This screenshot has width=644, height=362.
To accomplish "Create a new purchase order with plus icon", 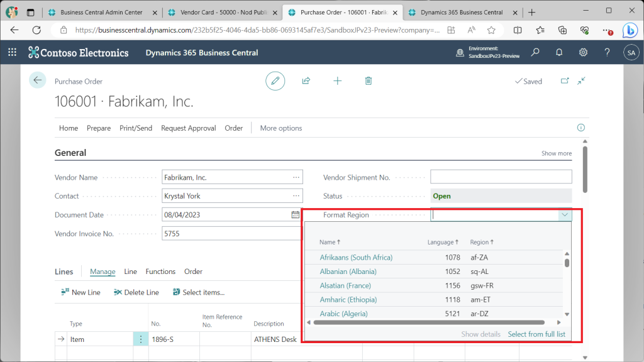I will pyautogui.click(x=337, y=81).
